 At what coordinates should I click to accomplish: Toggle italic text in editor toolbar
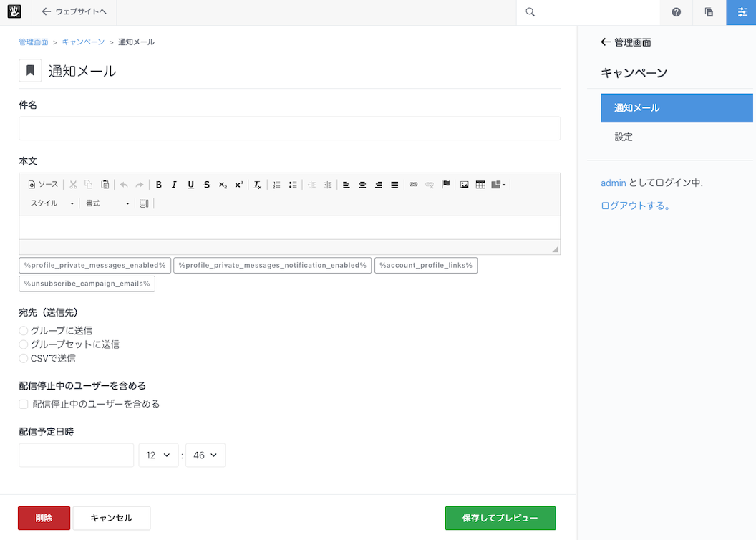click(x=175, y=185)
